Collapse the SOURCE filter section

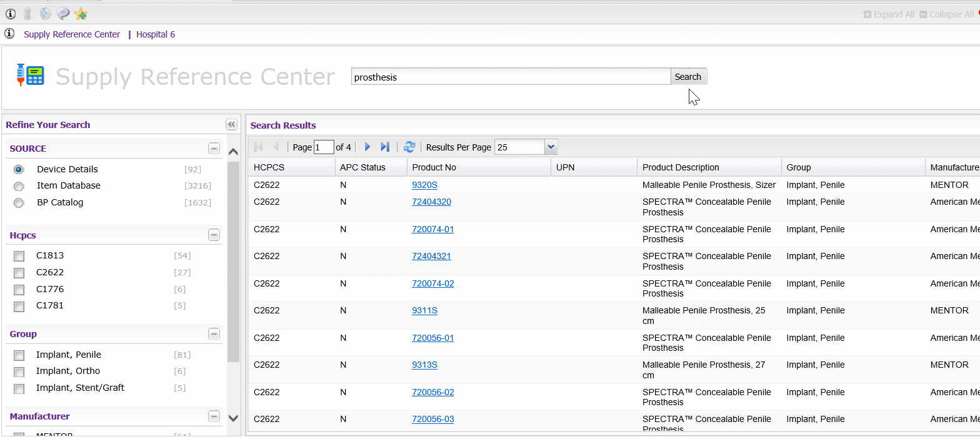point(214,149)
